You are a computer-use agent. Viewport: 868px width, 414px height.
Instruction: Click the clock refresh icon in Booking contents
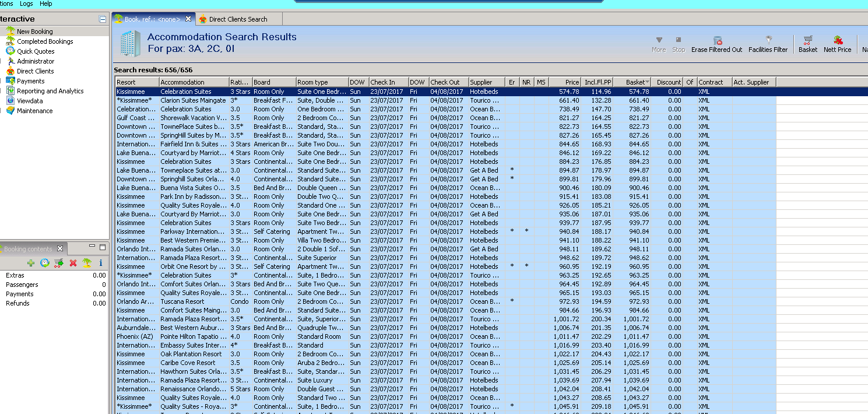[45, 263]
